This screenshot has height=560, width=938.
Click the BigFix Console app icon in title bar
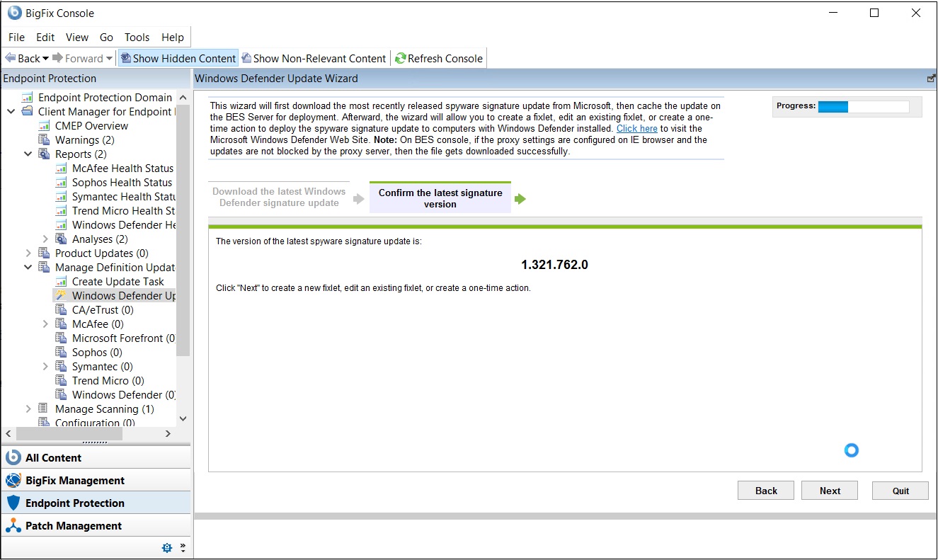click(x=14, y=13)
